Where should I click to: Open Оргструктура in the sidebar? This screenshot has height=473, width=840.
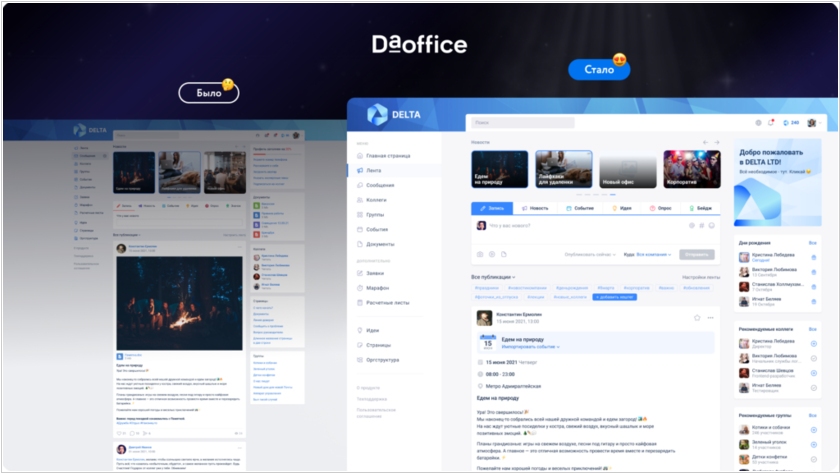coord(378,360)
